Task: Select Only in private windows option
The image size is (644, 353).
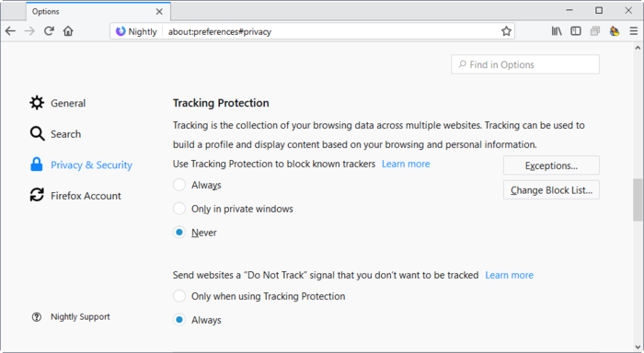Action: [179, 209]
